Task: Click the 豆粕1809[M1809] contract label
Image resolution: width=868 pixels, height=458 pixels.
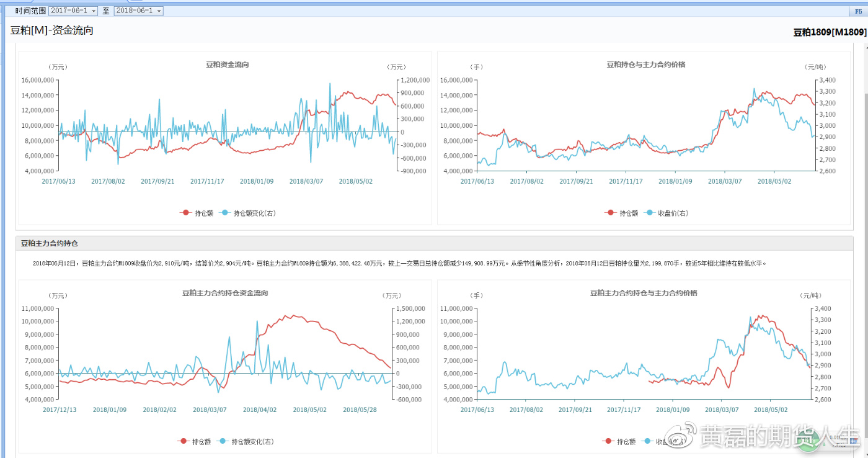Action: 830,32
